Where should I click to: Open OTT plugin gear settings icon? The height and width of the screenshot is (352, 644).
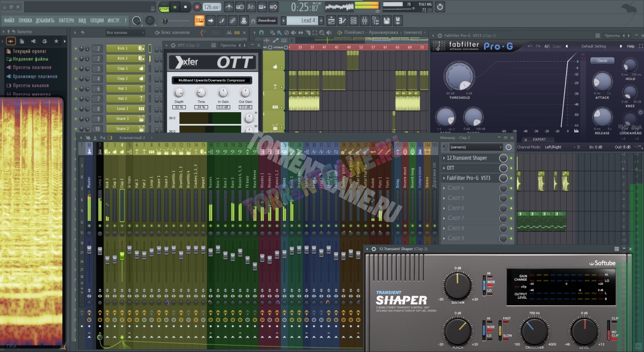pyautogui.click(x=173, y=46)
